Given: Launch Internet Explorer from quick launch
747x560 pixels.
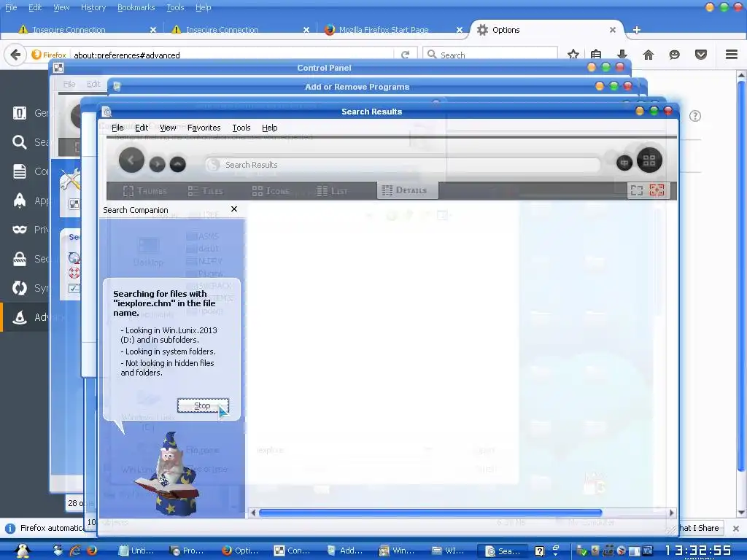Looking at the screenshot, I should [x=75, y=551].
